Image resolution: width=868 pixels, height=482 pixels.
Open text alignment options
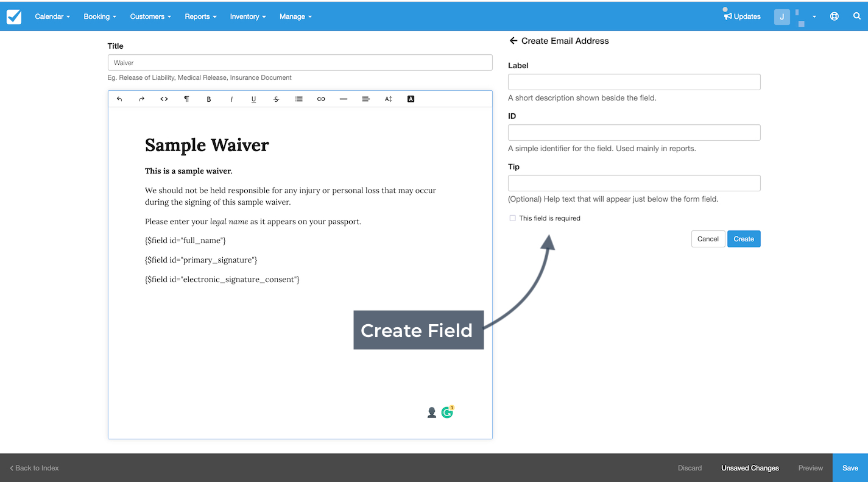pyautogui.click(x=365, y=99)
